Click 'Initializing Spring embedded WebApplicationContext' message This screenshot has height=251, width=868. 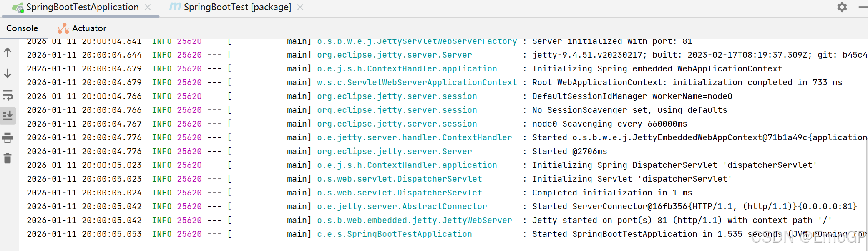[657, 68]
